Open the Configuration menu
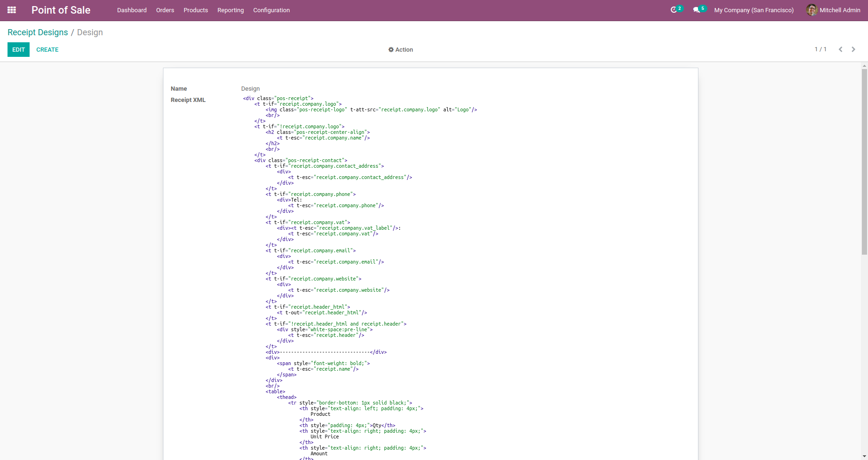The image size is (868, 460). [271, 10]
